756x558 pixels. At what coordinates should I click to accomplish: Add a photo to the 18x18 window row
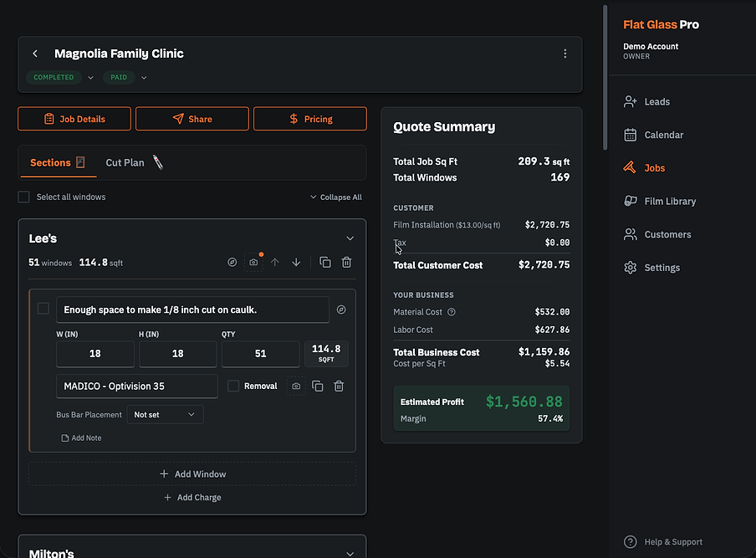point(296,387)
